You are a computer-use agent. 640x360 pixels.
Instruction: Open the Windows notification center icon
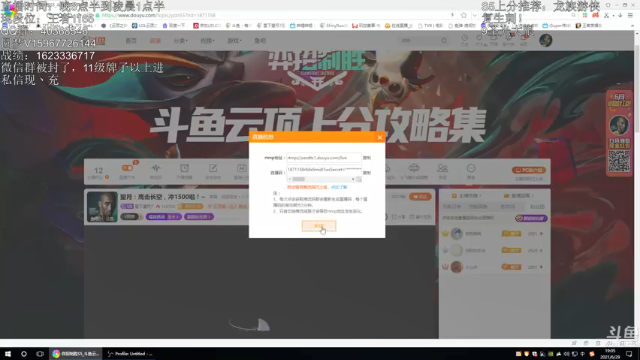(x=629, y=354)
